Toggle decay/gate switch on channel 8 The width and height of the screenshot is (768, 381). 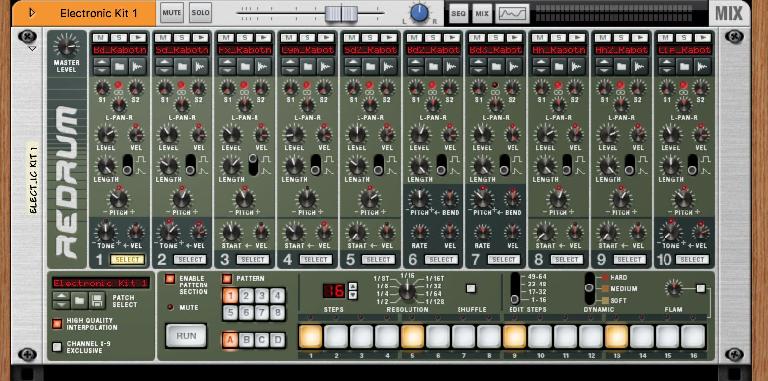567,165
